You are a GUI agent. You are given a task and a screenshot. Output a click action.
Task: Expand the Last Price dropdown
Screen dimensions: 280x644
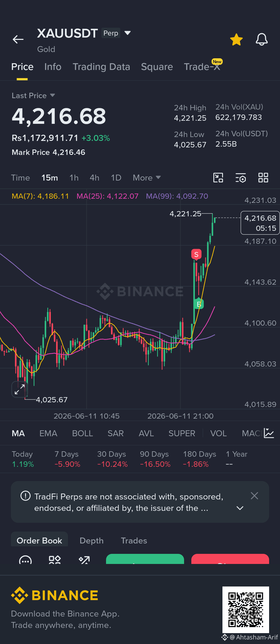(x=33, y=96)
